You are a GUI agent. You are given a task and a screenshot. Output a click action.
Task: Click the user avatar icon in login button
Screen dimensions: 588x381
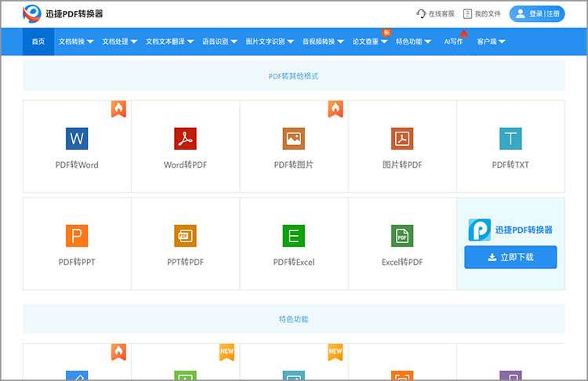click(520, 14)
